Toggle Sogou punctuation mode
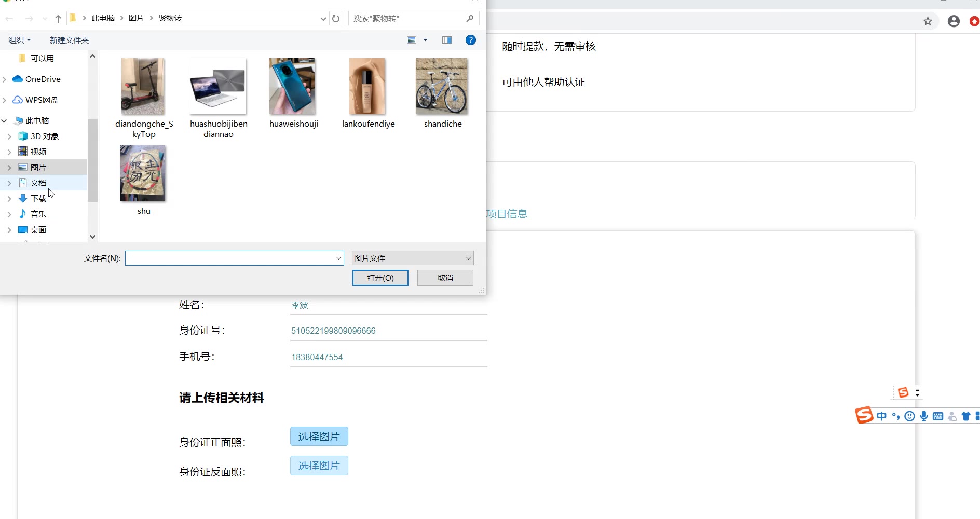 [x=895, y=416]
